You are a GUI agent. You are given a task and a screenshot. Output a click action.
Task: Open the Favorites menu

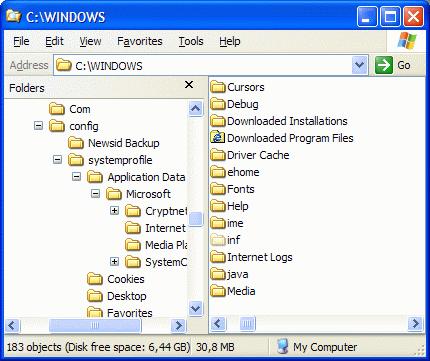[x=140, y=41]
